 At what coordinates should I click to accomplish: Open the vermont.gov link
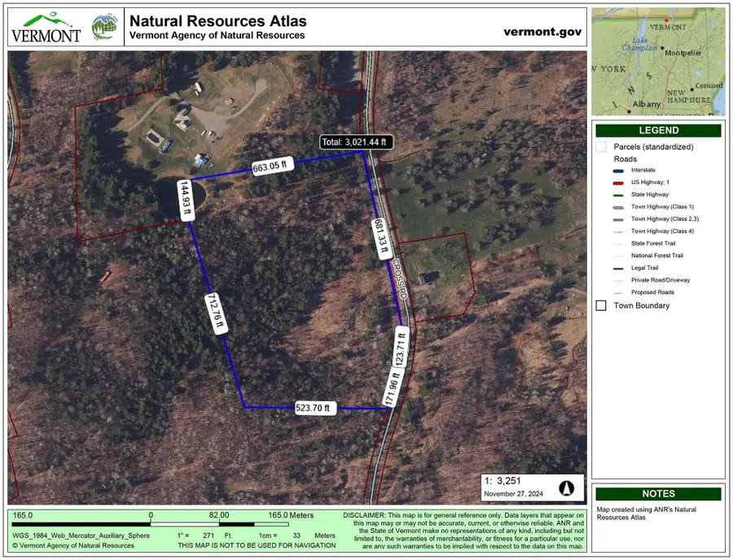(542, 31)
